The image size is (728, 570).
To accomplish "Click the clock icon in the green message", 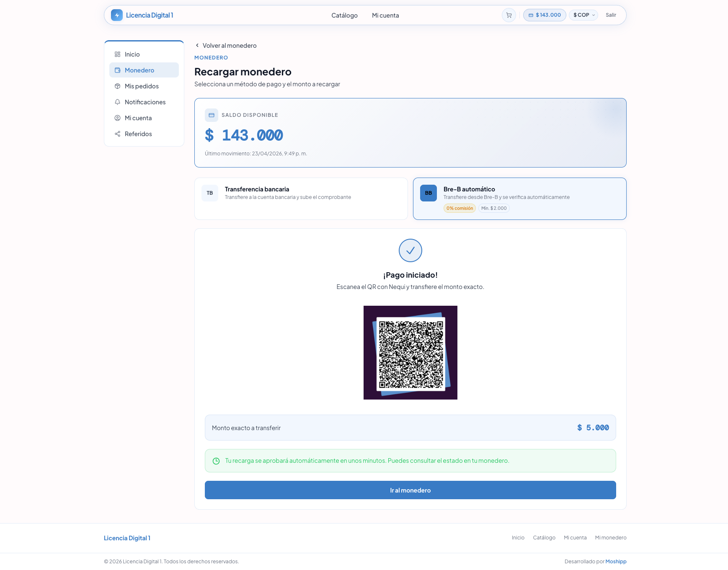I will tap(216, 461).
